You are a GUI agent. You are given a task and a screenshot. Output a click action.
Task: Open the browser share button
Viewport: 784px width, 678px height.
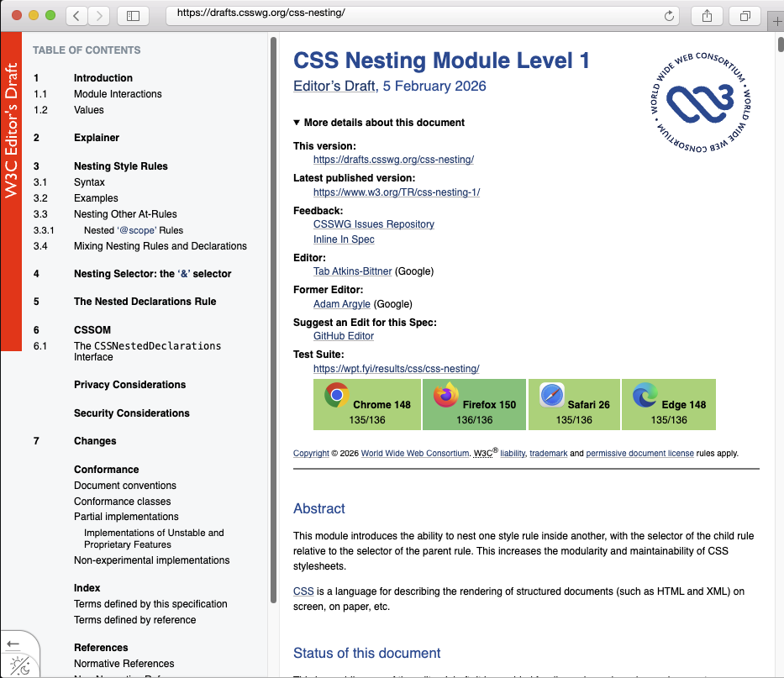tap(707, 16)
